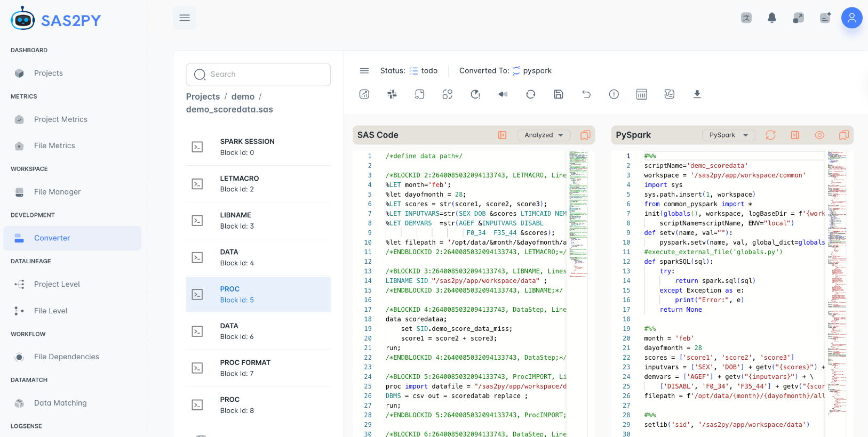This screenshot has height=437, width=868.
Task: Open the language translate icon in the header
Action: click(746, 18)
